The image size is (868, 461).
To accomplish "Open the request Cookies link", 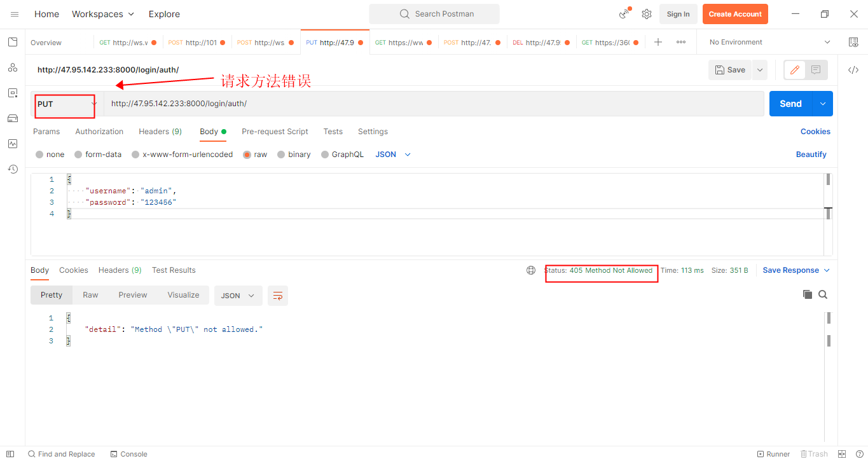I will coord(815,132).
